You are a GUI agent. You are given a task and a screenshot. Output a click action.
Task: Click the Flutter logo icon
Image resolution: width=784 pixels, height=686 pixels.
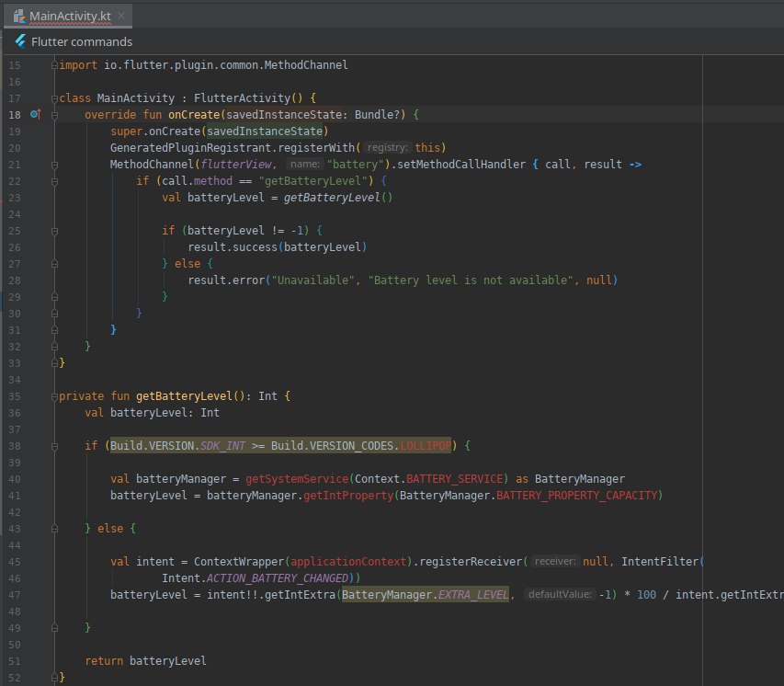pos(20,41)
